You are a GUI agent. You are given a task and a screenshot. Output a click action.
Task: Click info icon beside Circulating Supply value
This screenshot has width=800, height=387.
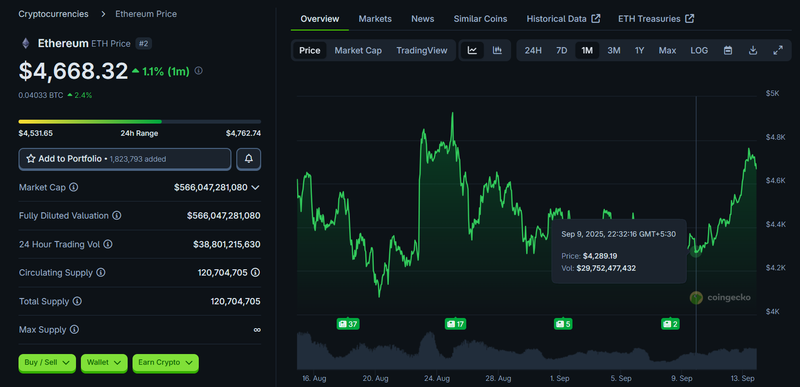pos(256,273)
